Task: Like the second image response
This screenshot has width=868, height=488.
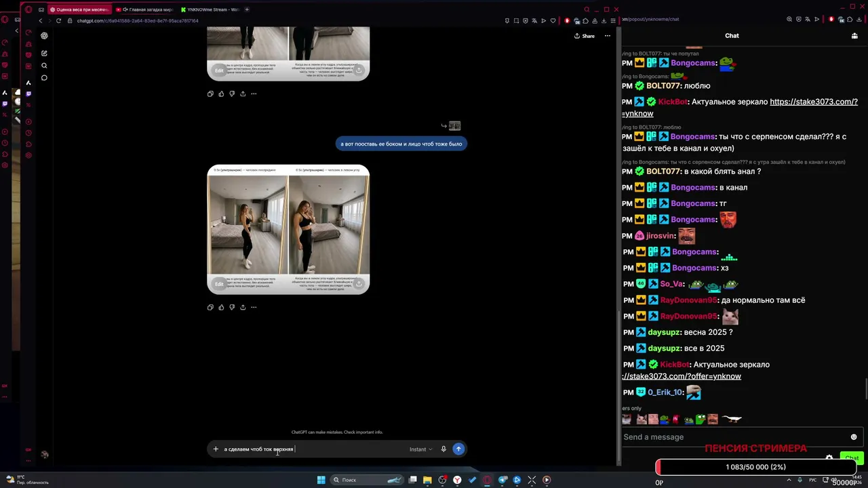Action: pos(221,307)
